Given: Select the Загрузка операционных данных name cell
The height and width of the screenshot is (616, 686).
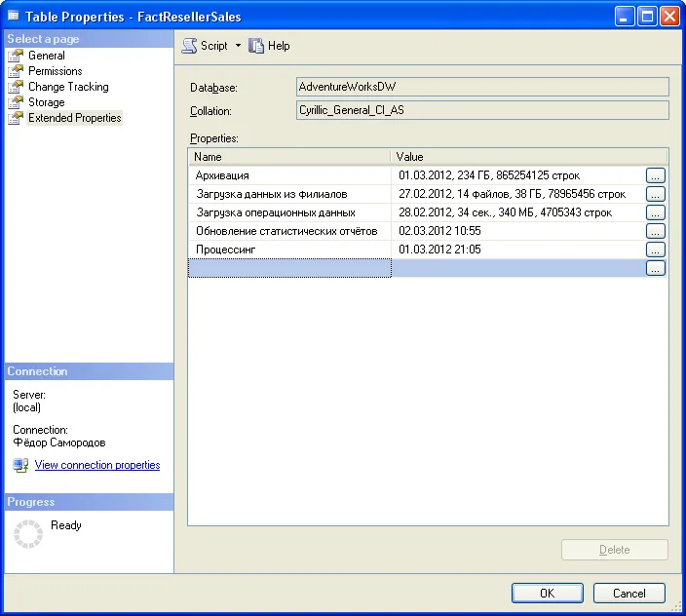Looking at the screenshot, I should pos(289,212).
